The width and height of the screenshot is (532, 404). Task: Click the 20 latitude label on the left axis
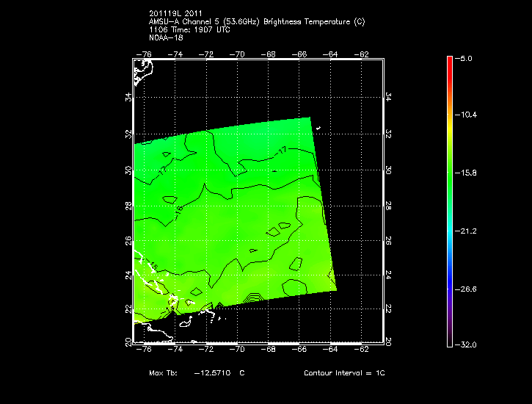click(x=128, y=342)
